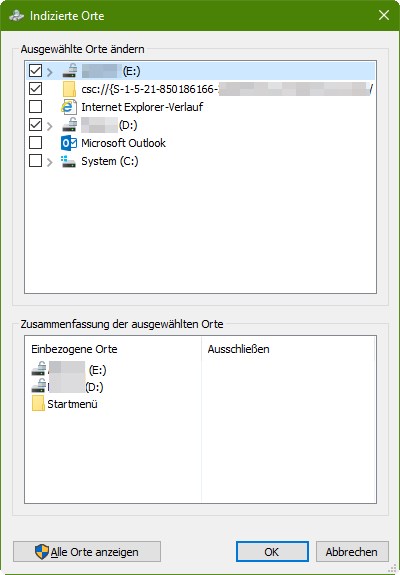Click the System (C:) drive icon

coord(69,161)
